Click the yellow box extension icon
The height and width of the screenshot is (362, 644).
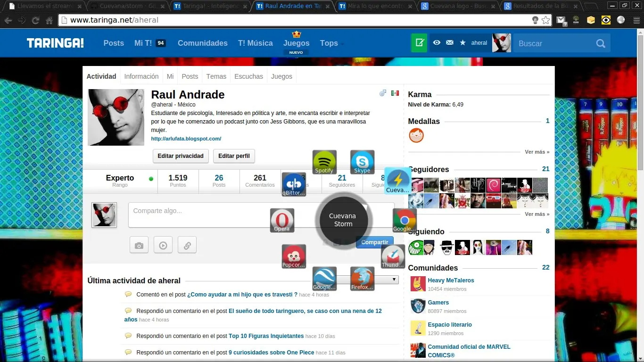591,20
